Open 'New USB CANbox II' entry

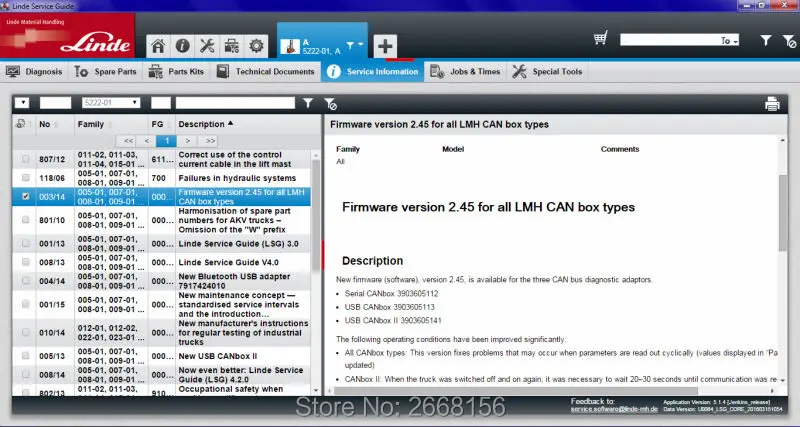pos(218,356)
